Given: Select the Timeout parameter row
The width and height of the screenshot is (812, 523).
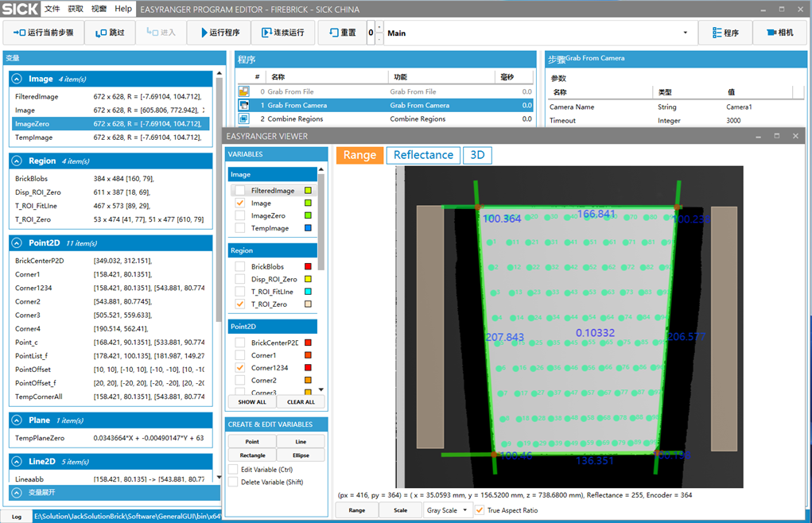Looking at the screenshot, I should [675, 121].
